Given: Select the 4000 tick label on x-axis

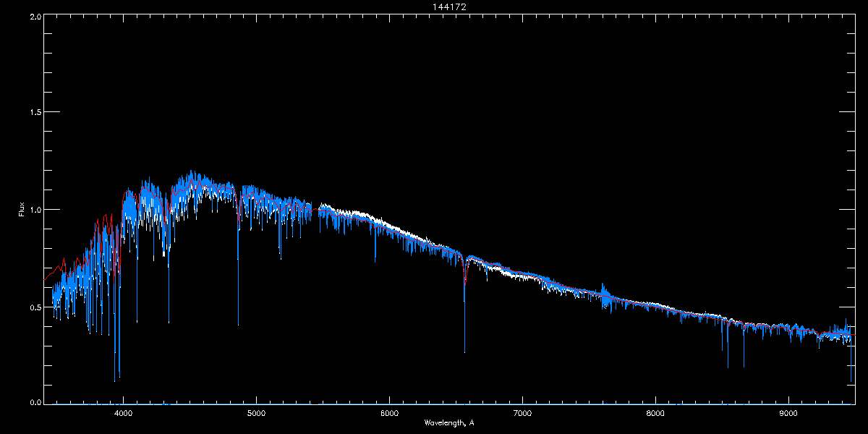Looking at the screenshot, I should click(124, 414).
